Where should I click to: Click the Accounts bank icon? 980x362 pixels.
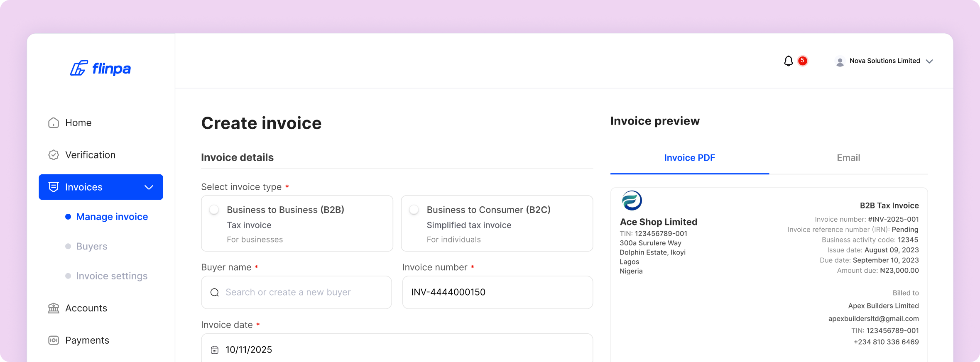pos(54,308)
